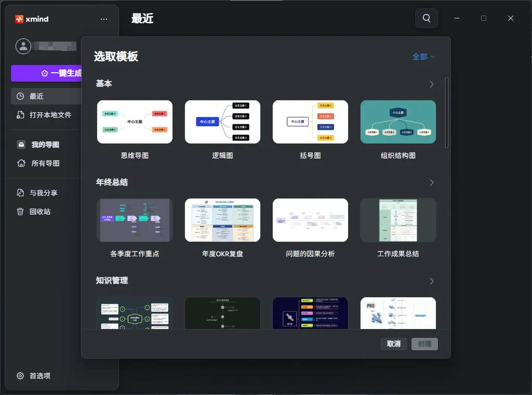
Task: Open 所有导图 in the sidebar
Action: point(46,163)
